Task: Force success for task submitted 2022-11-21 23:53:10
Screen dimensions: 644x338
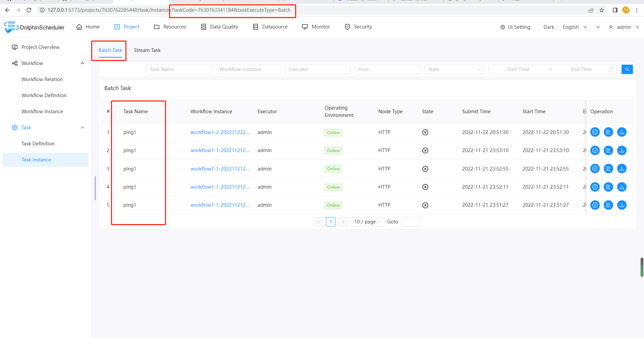Action: [x=595, y=150]
